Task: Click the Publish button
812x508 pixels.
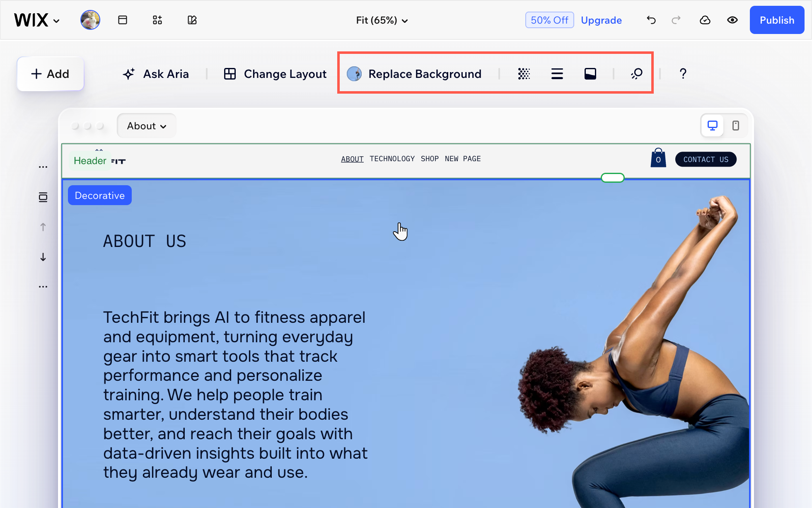Action: [777, 20]
